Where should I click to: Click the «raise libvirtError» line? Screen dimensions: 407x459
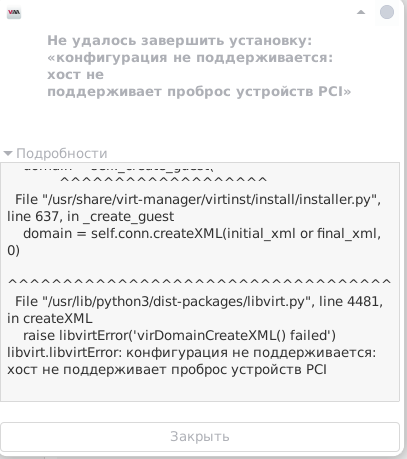[179, 336]
